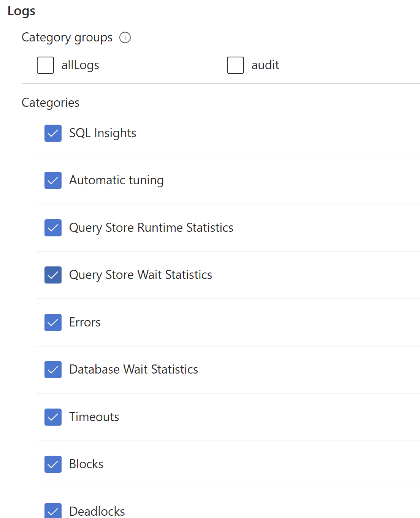
Task: Disable the Automatic tuning checkbox
Action: (53, 180)
